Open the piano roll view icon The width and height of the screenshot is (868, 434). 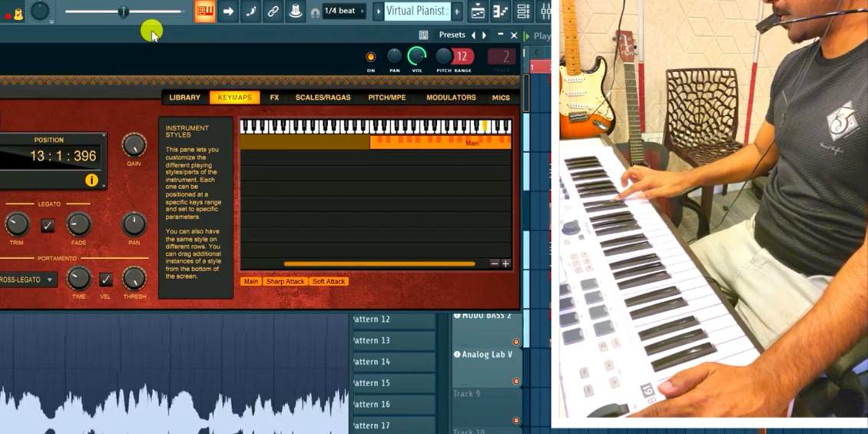point(500,11)
